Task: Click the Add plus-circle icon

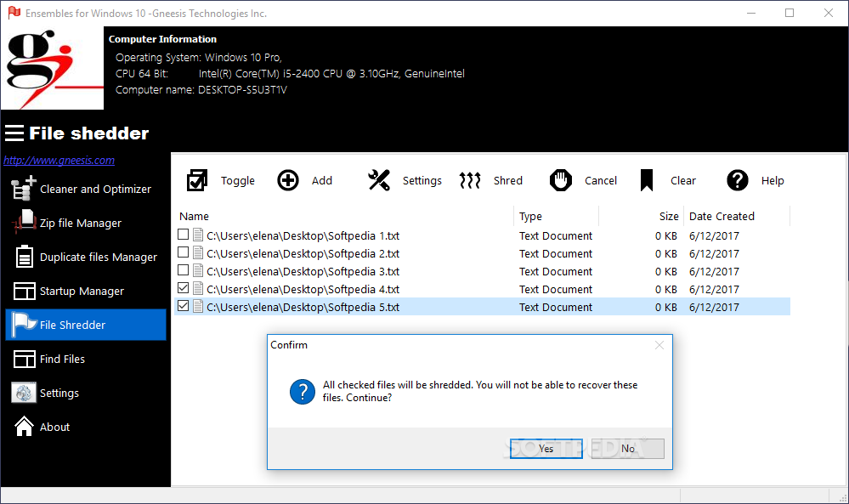Action: pyautogui.click(x=288, y=180)
